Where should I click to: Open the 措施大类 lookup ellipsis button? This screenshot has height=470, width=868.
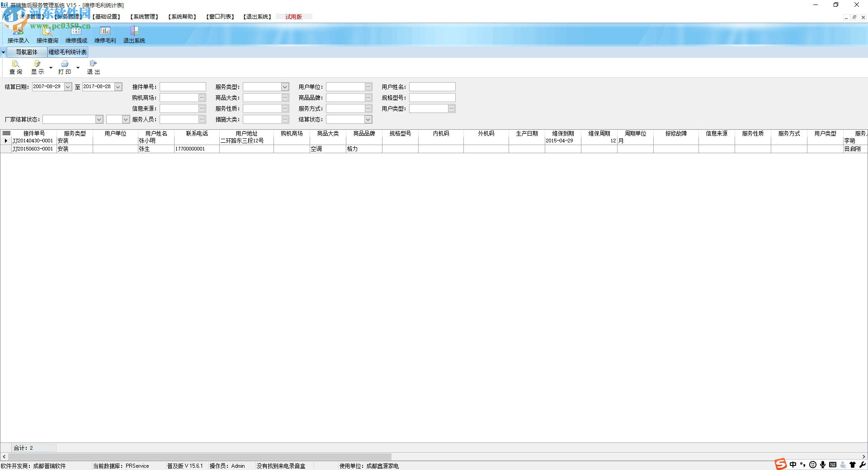[285, 119]
